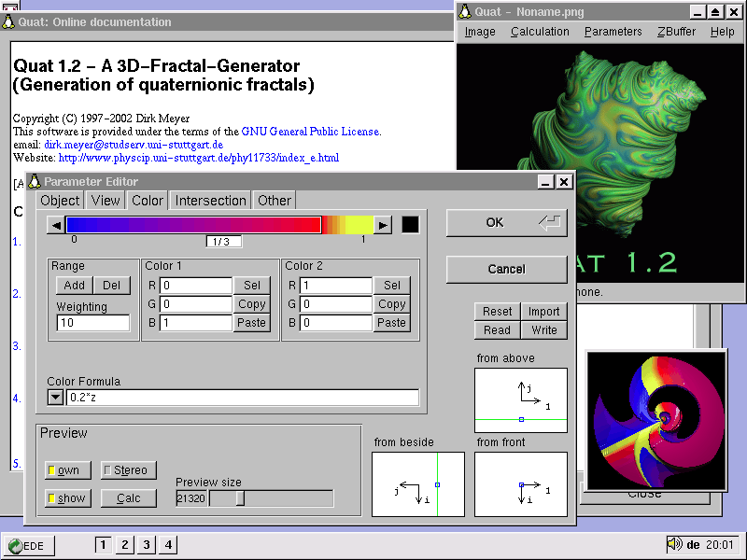Screen dimensions: 747x560
Task: Enable the Stereo preview toggle
Action: (127, 469)
